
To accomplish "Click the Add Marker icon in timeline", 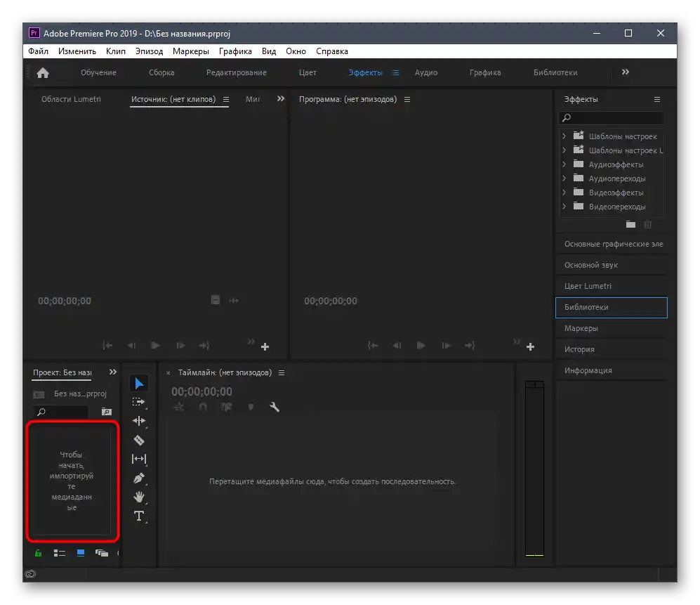I will coord(251,407).
